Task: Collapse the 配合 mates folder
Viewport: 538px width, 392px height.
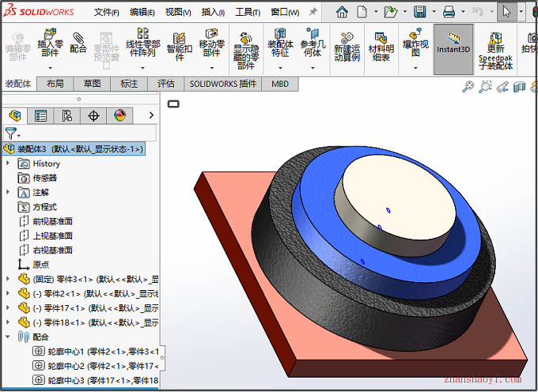Action: click(8, 337)
